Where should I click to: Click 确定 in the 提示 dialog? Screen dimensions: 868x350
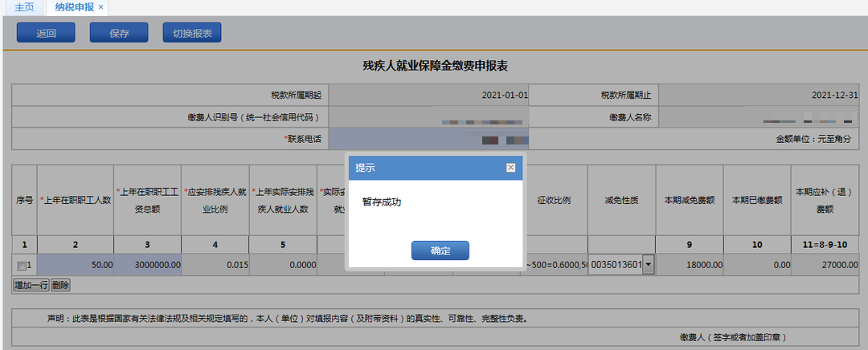click(x=440, y=250)
